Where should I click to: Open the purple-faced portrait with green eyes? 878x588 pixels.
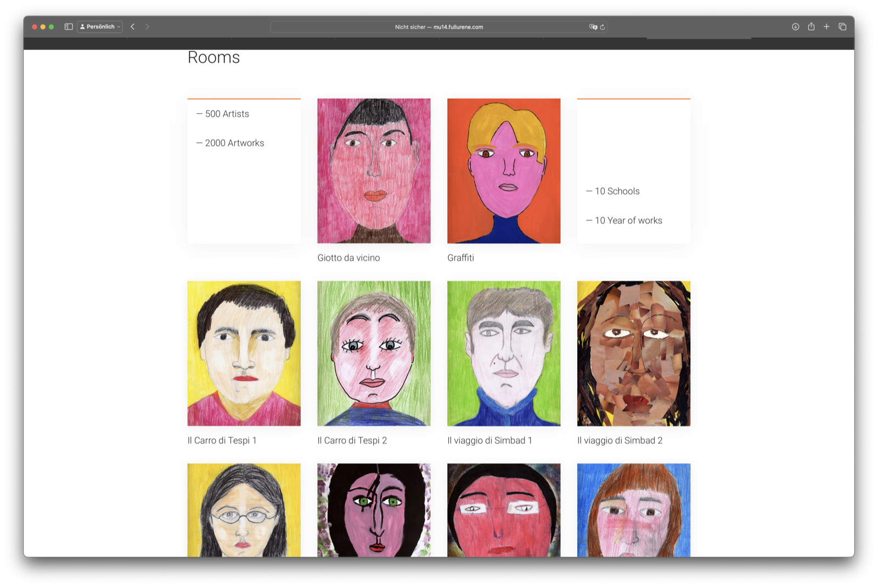click(x=374, y=510)
